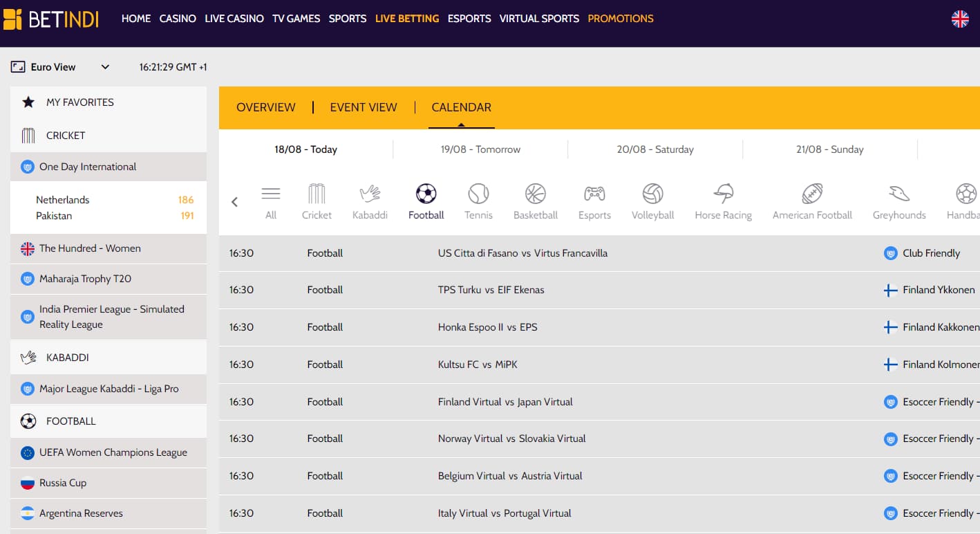
Task: Click My Favorites in the sidebar
Action: click(109, 102)
